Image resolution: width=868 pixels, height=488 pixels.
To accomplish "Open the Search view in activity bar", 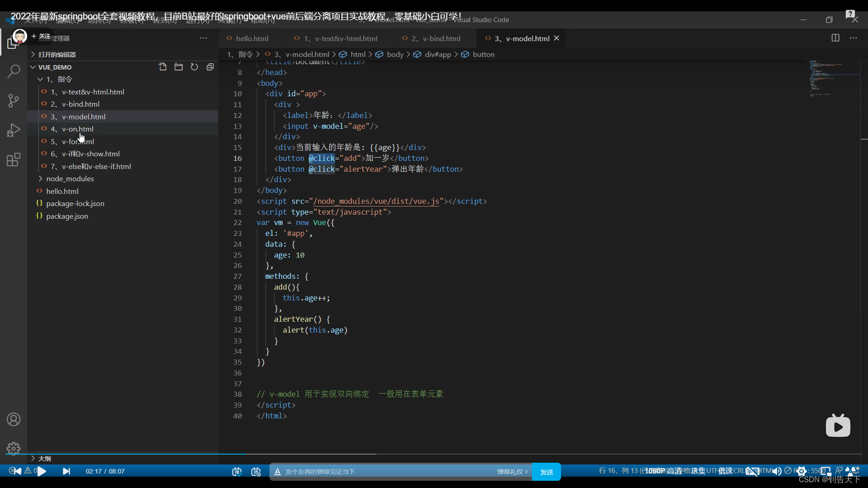I will click(x=14, y=71).
